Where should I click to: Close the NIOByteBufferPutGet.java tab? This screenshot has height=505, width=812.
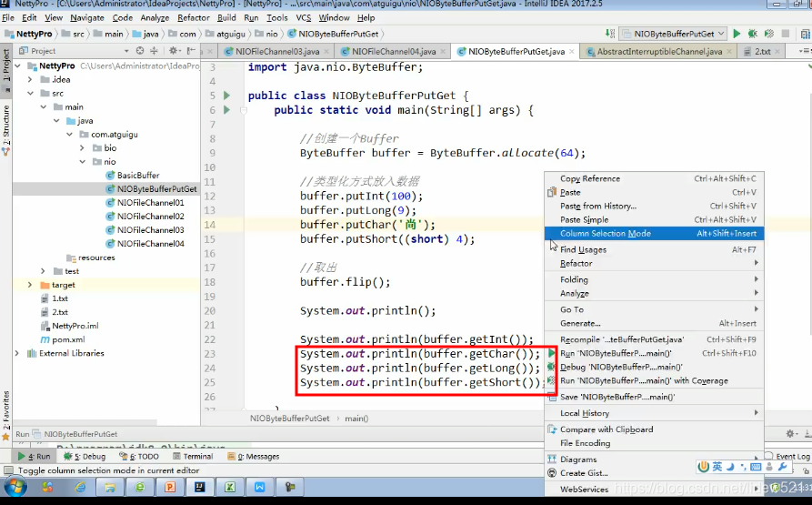point(572,51)
